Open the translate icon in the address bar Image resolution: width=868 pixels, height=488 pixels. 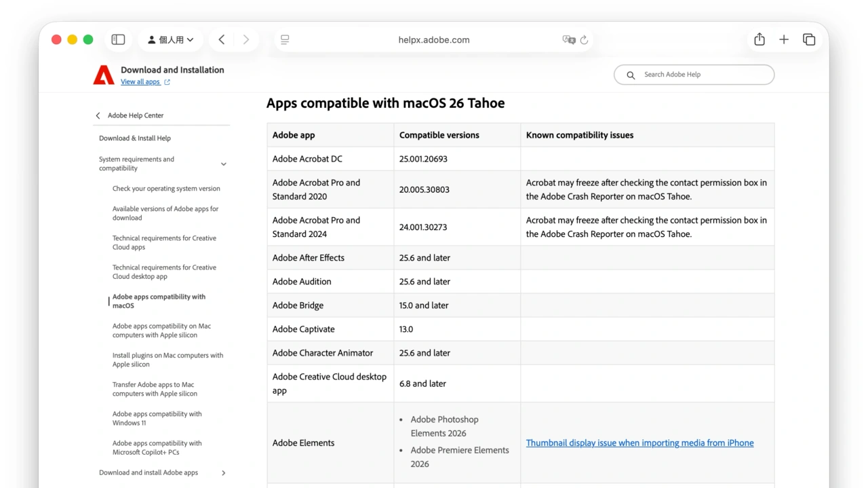point(568,39)
